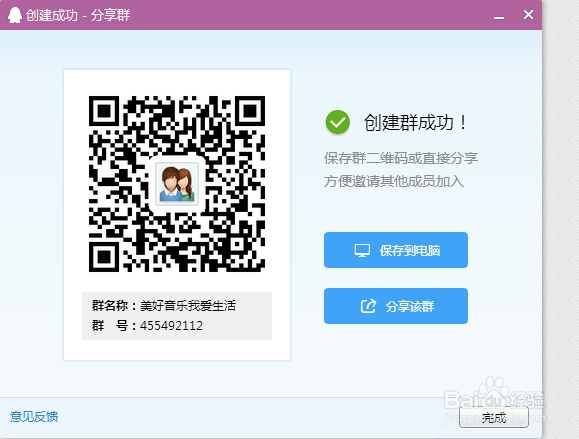Minimize the 创建成功 window
This screenshot has width=579, height=439.
(499, 17)
